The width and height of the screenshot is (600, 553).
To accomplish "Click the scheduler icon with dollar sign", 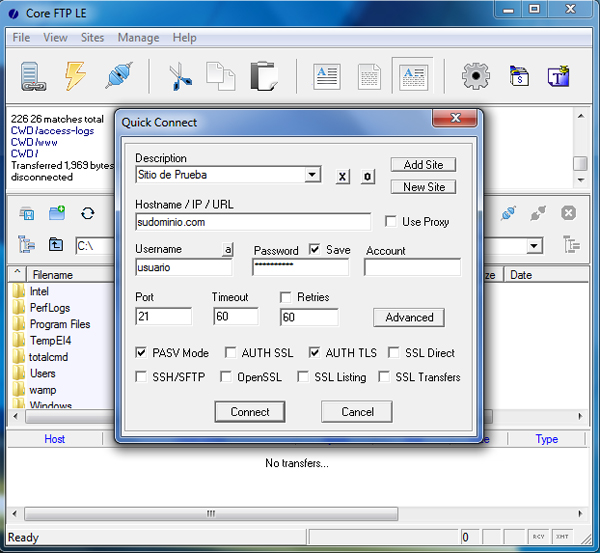I will [519, 76].
